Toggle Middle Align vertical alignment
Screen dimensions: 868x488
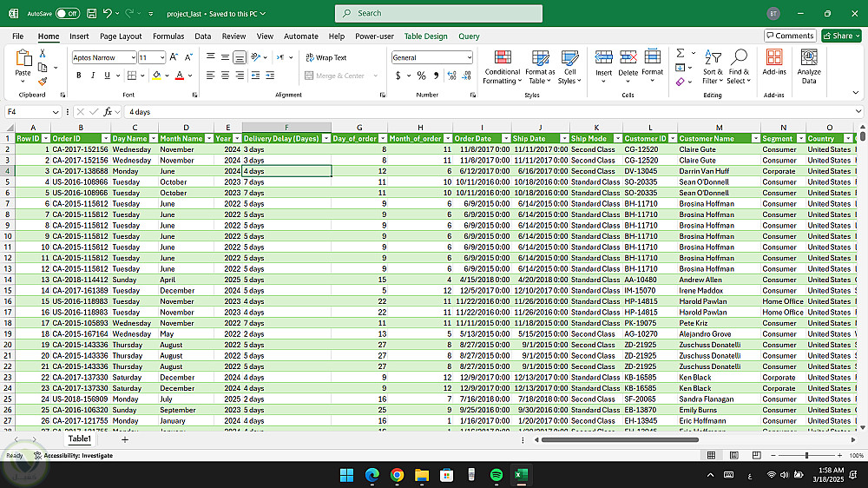[225, 57]
